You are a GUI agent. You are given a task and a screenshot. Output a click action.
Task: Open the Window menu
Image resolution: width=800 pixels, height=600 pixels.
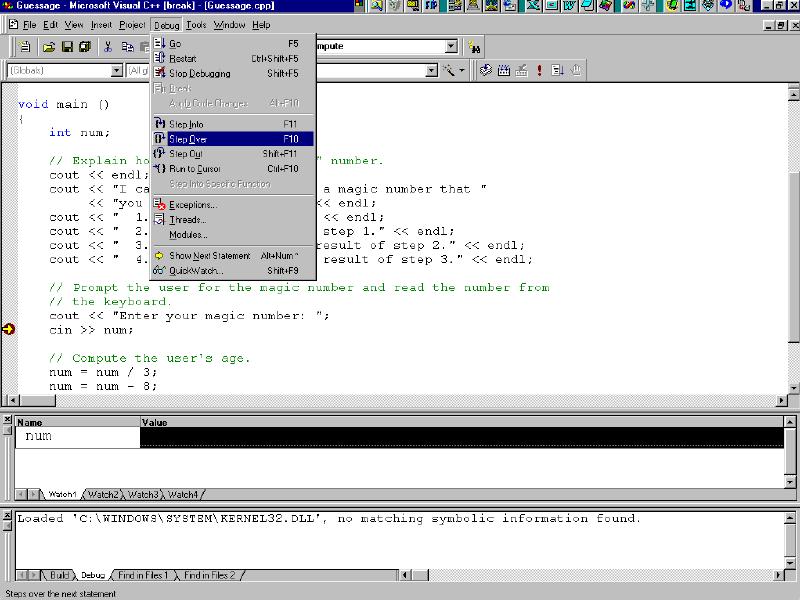coord(229,24)
